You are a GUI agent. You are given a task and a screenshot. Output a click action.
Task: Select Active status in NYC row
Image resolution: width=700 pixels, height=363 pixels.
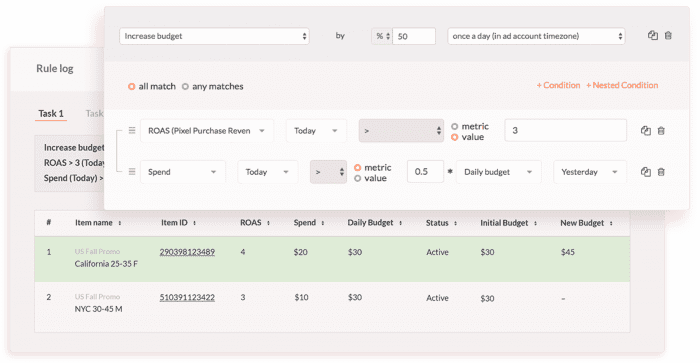(437, 298)
